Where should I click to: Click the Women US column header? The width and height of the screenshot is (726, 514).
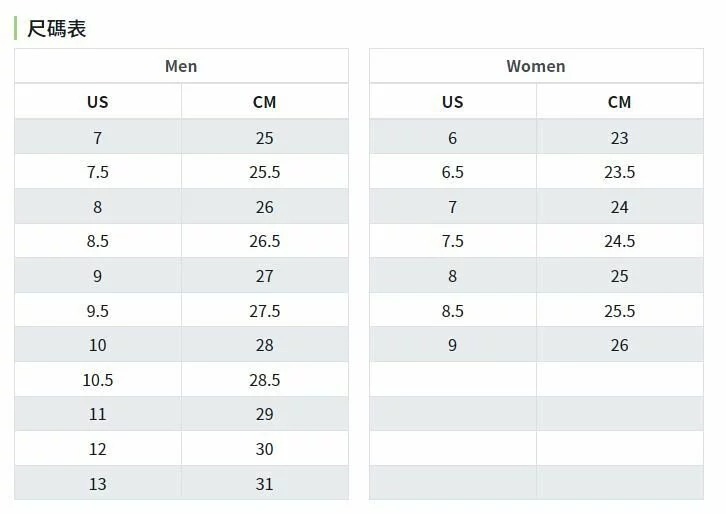click(452, 102)
